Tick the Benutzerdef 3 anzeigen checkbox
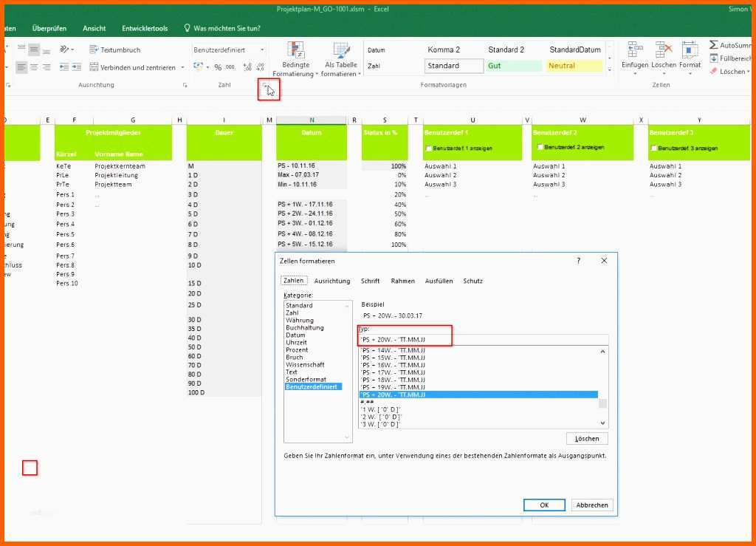Viewport: 756px width, 546px height. (654, 148)
